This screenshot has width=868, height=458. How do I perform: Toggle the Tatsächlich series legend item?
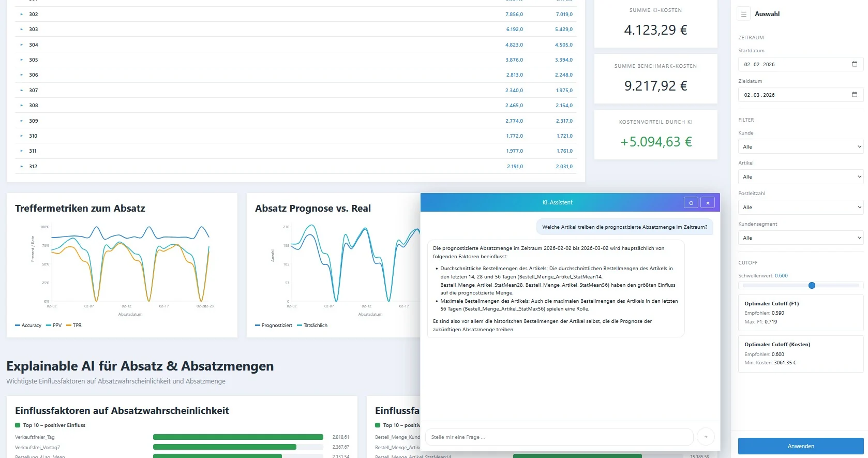(312, 326)
